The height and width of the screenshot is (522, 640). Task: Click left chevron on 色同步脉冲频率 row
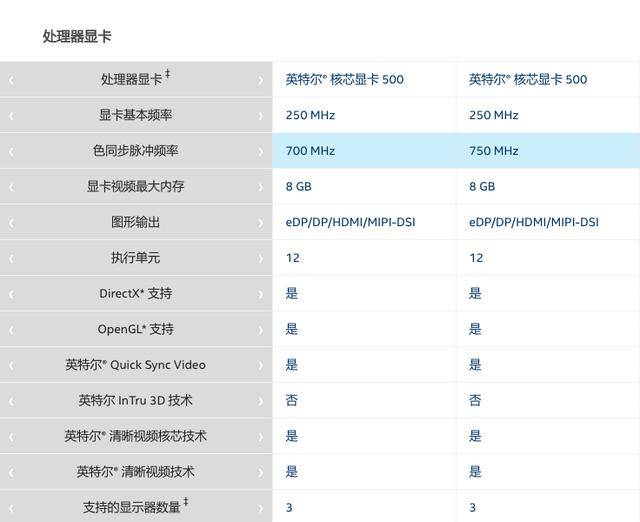pos(11,152)
